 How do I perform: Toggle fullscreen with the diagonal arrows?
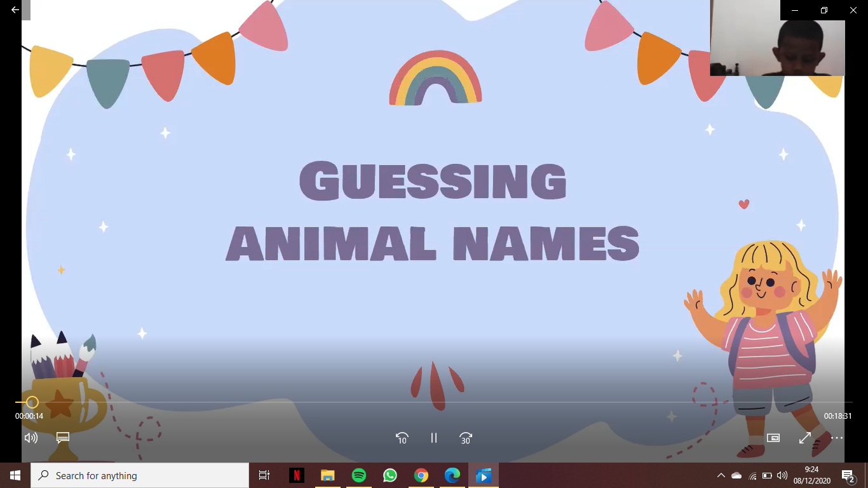805,438
